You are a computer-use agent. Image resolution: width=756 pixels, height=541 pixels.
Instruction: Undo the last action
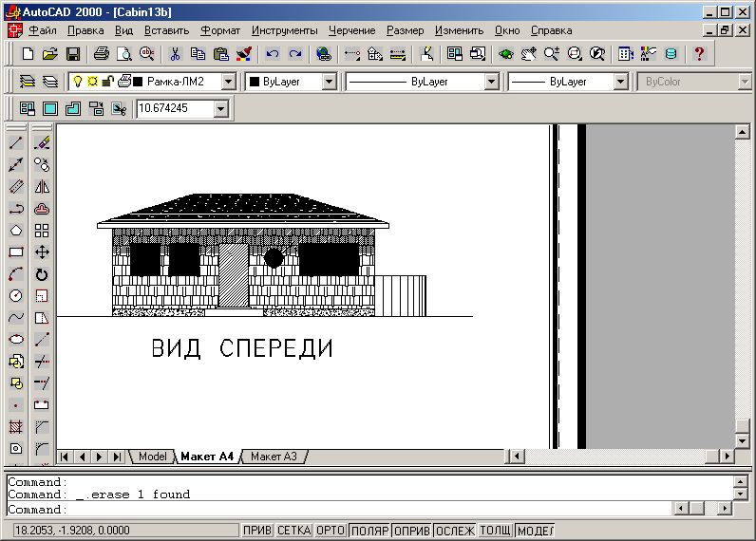click(273, 53)
